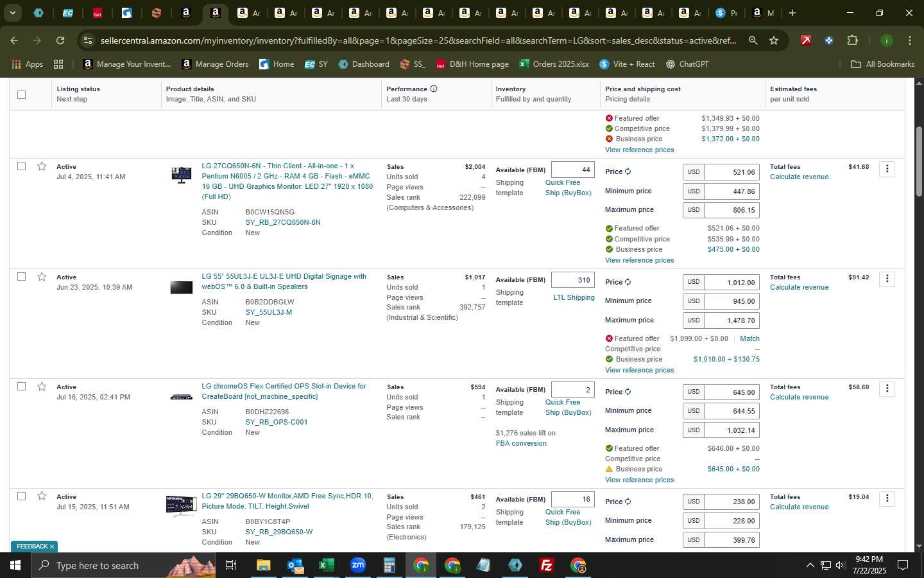This screenshot has width=924, height=578.
Task: Star the LG 55UL3J-E signage listing
Action: tap(42, 277)
